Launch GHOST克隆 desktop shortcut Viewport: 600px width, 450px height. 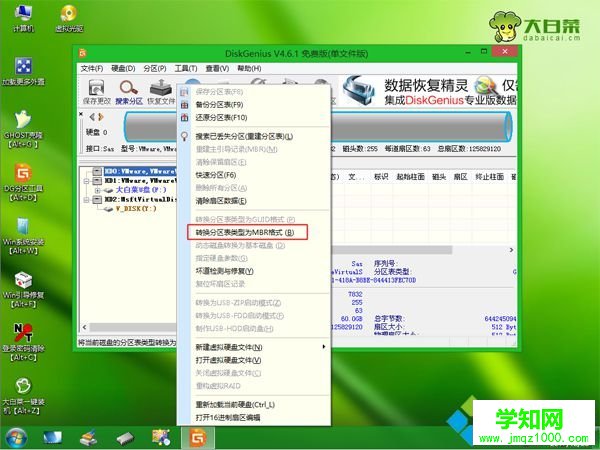coord(23,129)
